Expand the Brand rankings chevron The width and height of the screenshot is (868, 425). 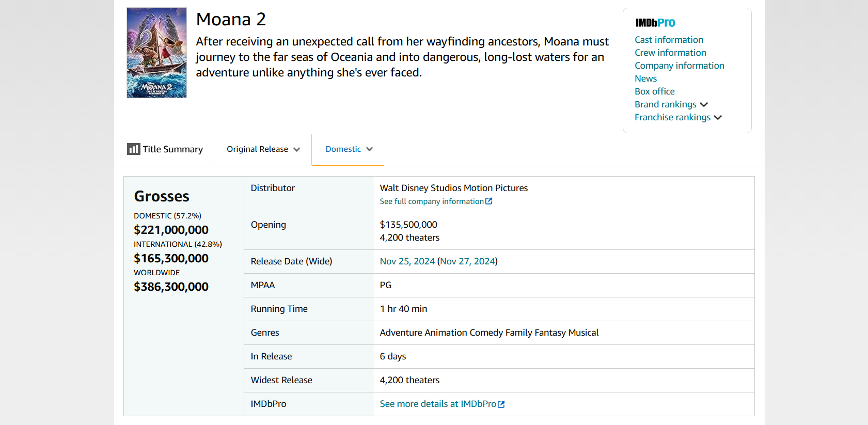[704, 104]
